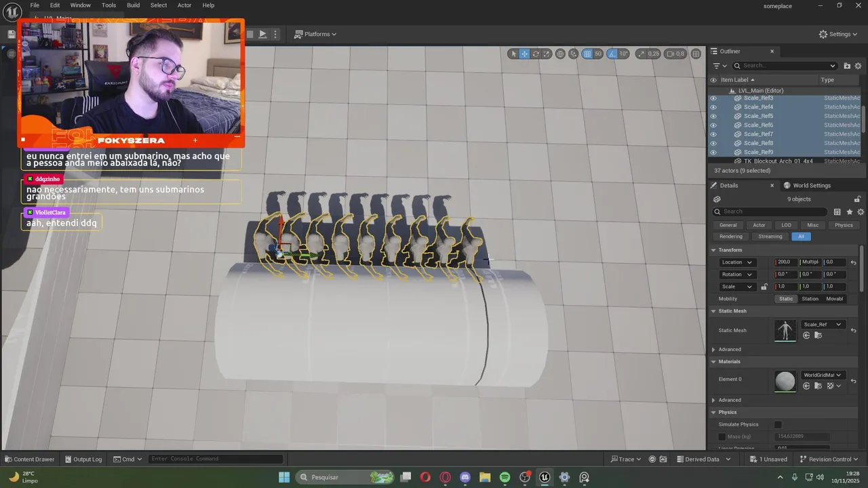Open the Settings menu in main toolbar

click(x=837, y=34)
